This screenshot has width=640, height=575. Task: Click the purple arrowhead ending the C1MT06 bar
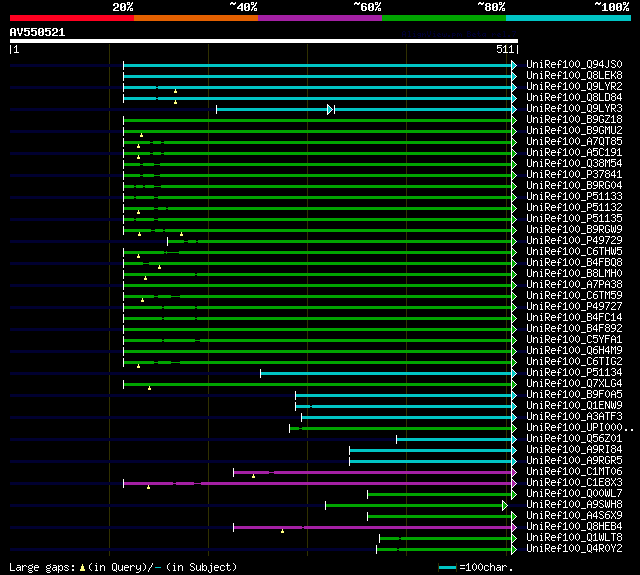(x=514, y=472)
